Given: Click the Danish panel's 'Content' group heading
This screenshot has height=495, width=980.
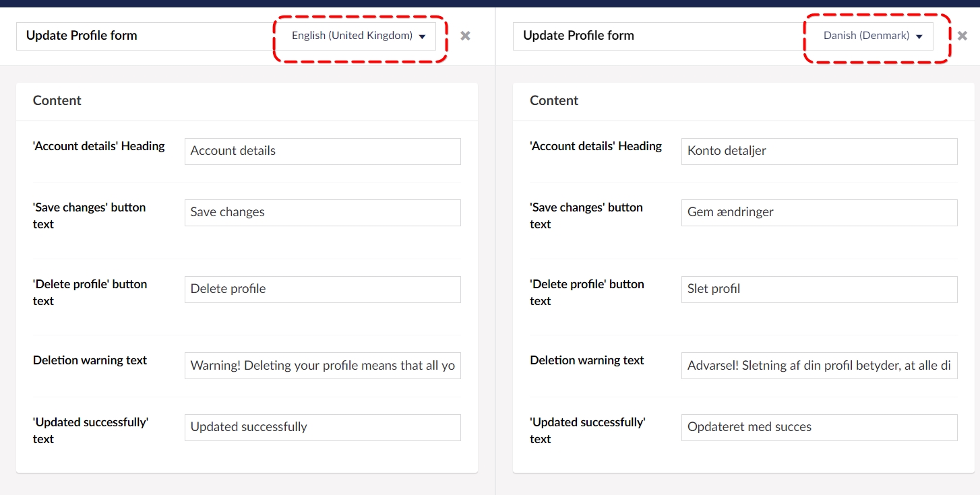Looking at the screenshot, I should 554,100.
